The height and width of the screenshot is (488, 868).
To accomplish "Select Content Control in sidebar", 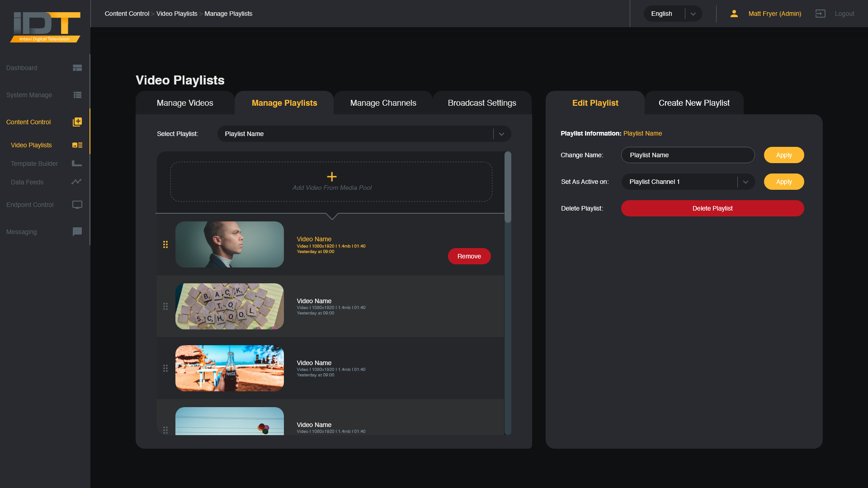I will (44, 122).
